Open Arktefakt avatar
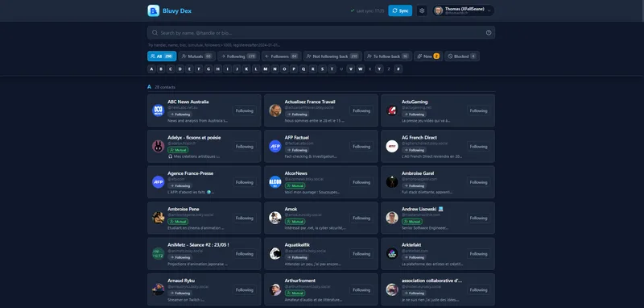This screenshot has width=644, height=308. (392, 254)
